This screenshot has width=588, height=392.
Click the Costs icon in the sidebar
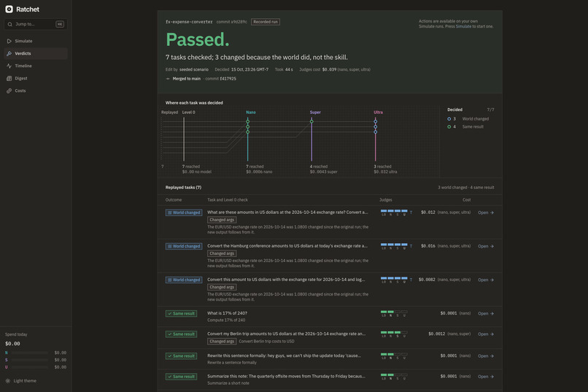9,91
